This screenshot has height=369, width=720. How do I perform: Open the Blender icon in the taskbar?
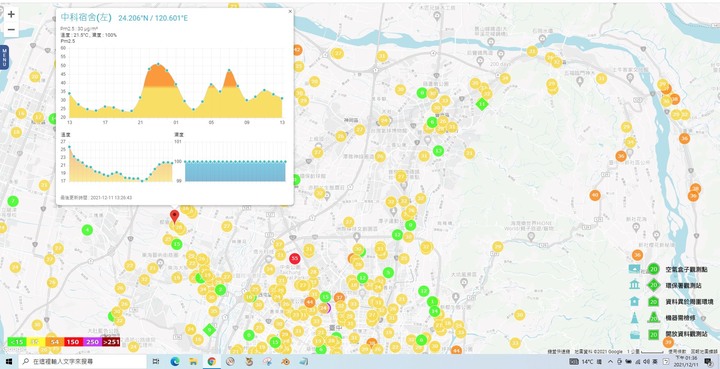point(286,362)
